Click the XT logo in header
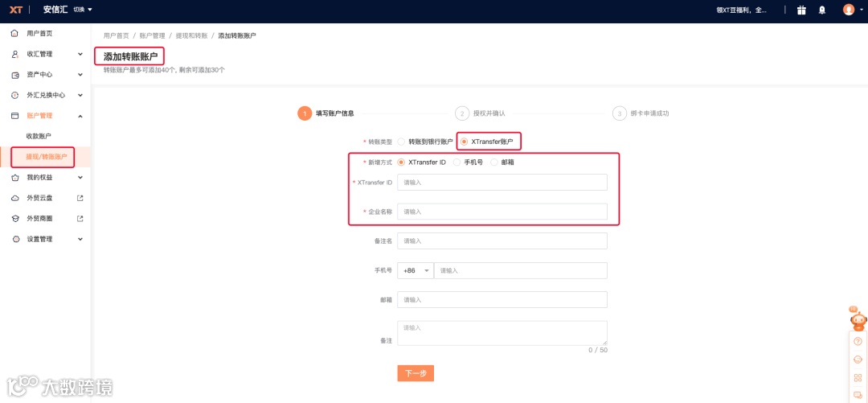 pyautogui.click(x=17, y=10)
